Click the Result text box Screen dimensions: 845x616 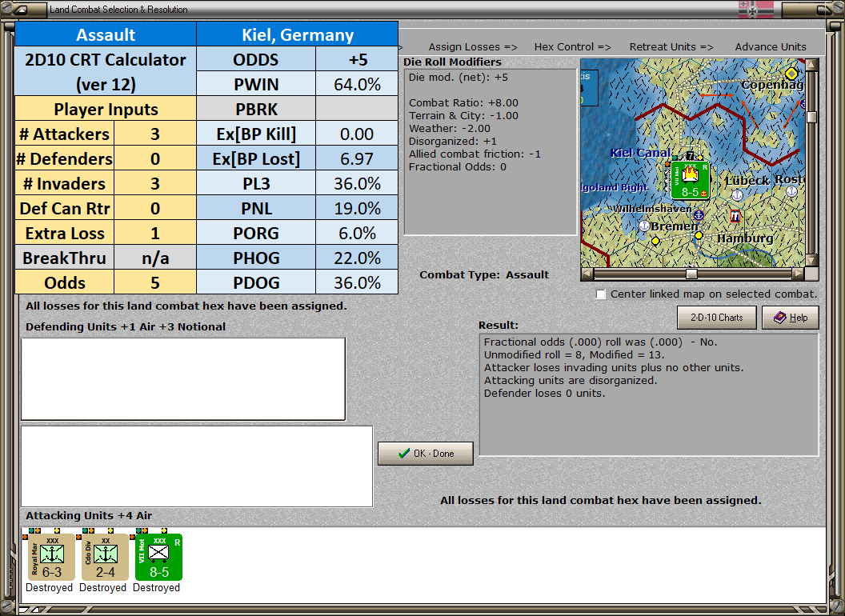[x=649, y=394]
